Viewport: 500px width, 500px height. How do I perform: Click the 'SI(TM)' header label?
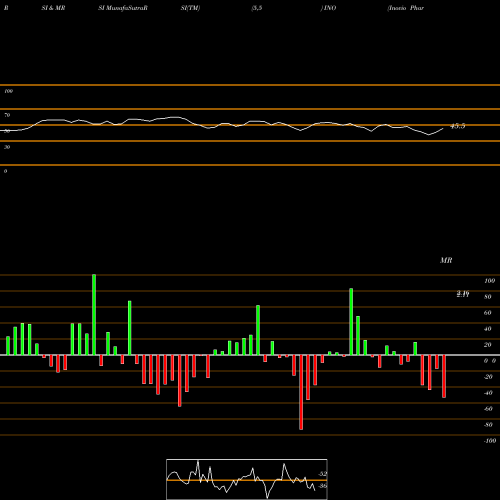point(190,8)
